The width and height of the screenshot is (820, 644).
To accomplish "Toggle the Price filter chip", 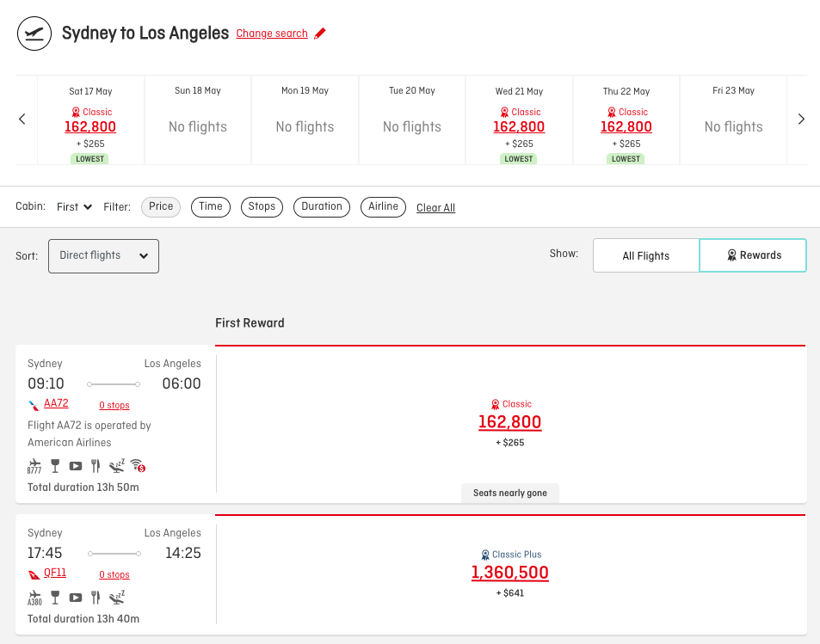I will pos(161,206).
